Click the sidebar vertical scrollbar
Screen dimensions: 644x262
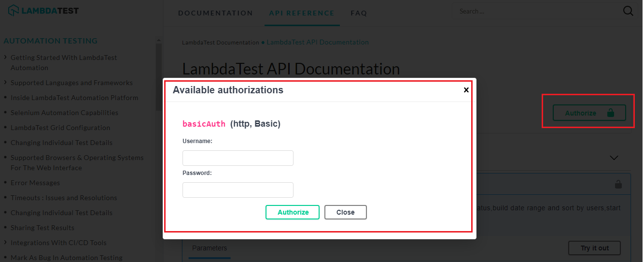pyautogui.click(x=159, y=76)
